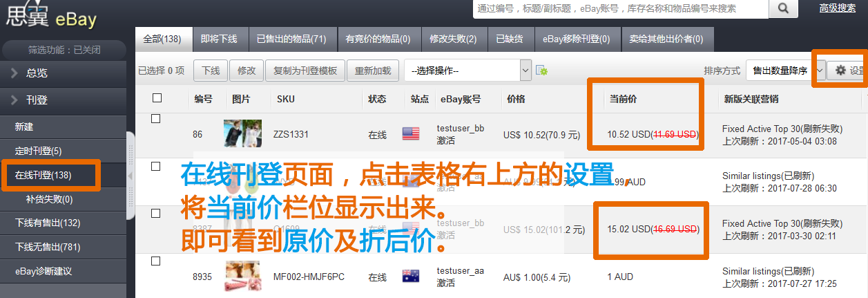The height and width of the screenshot is (298, 868).
Task: Open eBay诊断建议 in the sidebar
Action: [64, 271]
